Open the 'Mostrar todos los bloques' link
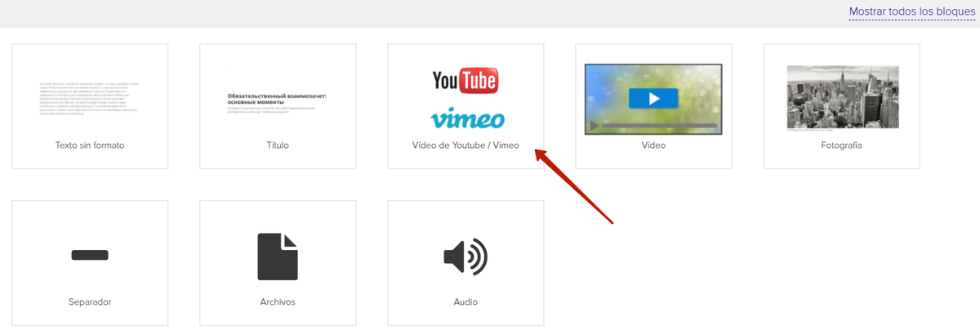Image resolution: width=980 pixels, height=335 pixels. (x=912, y=11)
